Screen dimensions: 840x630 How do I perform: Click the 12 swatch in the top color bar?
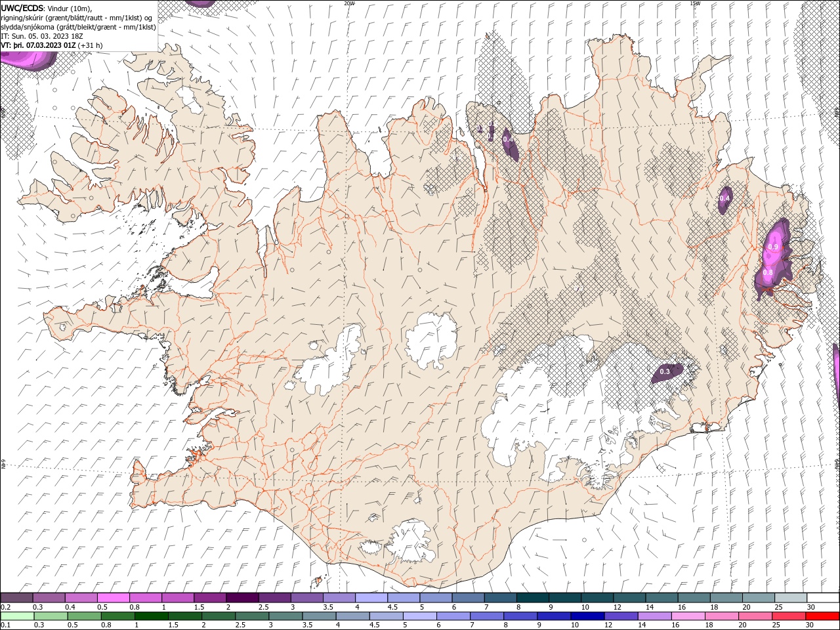[x=629, y=598]
